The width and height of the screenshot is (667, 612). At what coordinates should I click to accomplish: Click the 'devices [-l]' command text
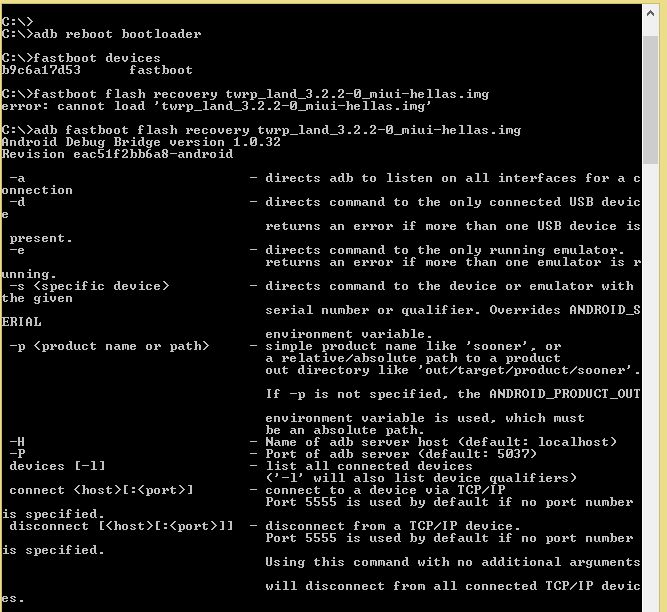click(x=57, y=466)
